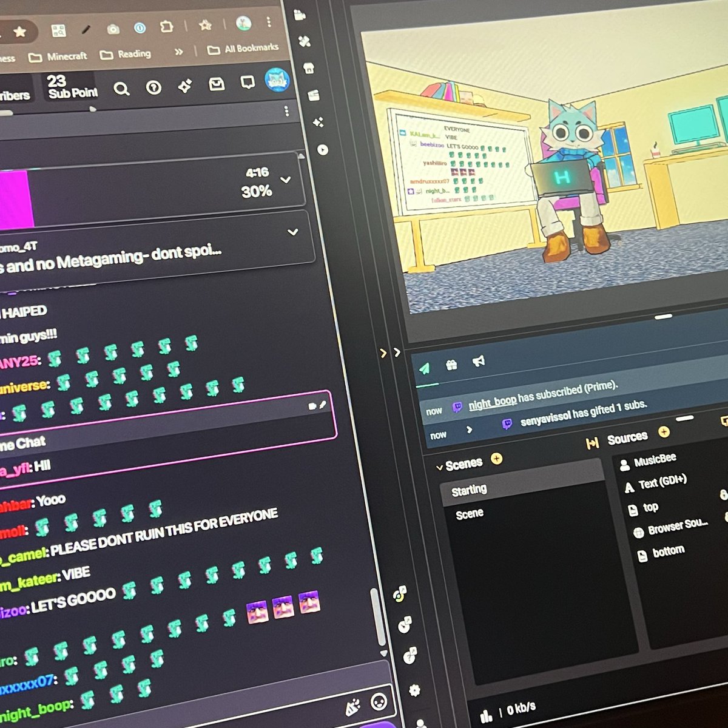Open Streamlabs settings gear icon
728x728 pixels.
(x=415, y=690)
